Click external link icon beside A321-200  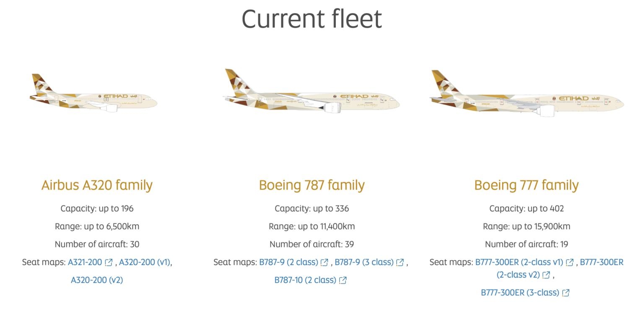click(x=109, y=262)
